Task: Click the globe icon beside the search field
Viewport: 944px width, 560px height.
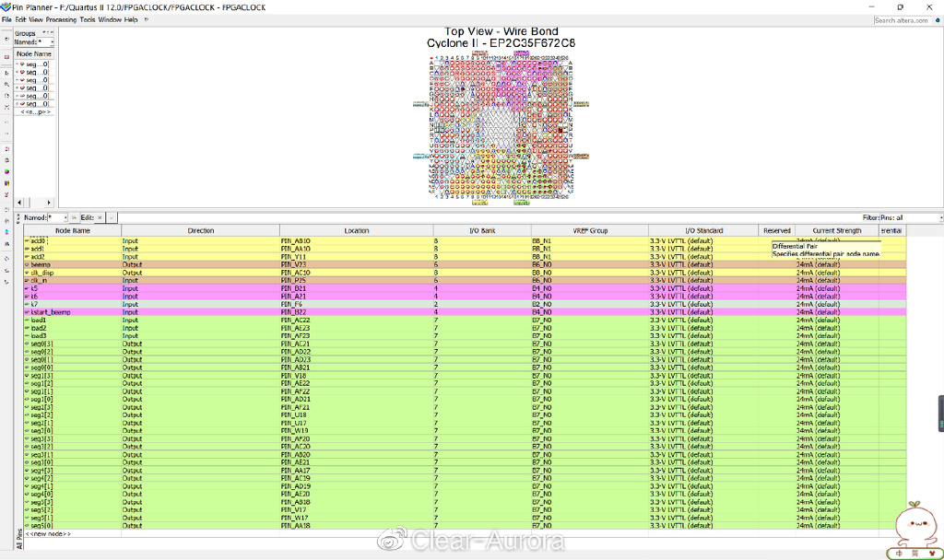Action: [x=937, y=20]
